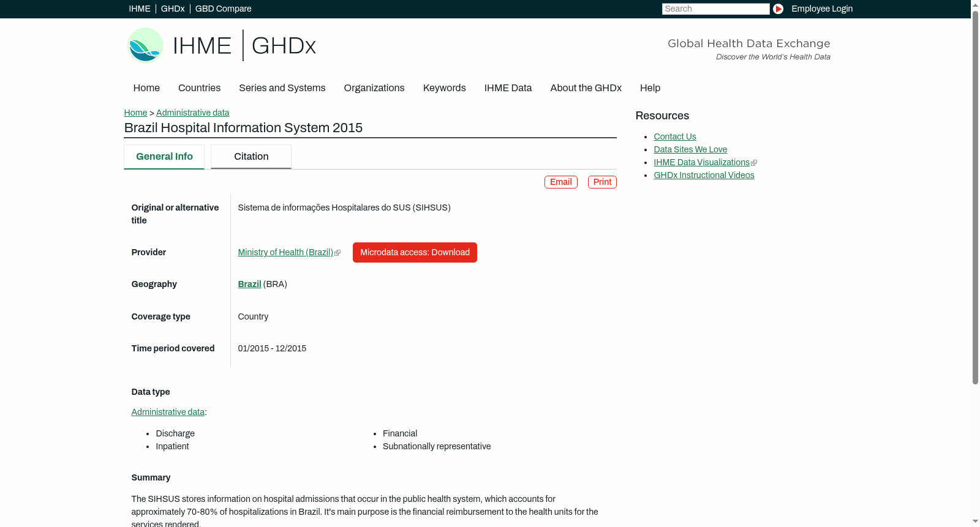Click the vertical page scrollbar thumb
This screenshot has width=980, height=527.
click(x=975, y=197)
